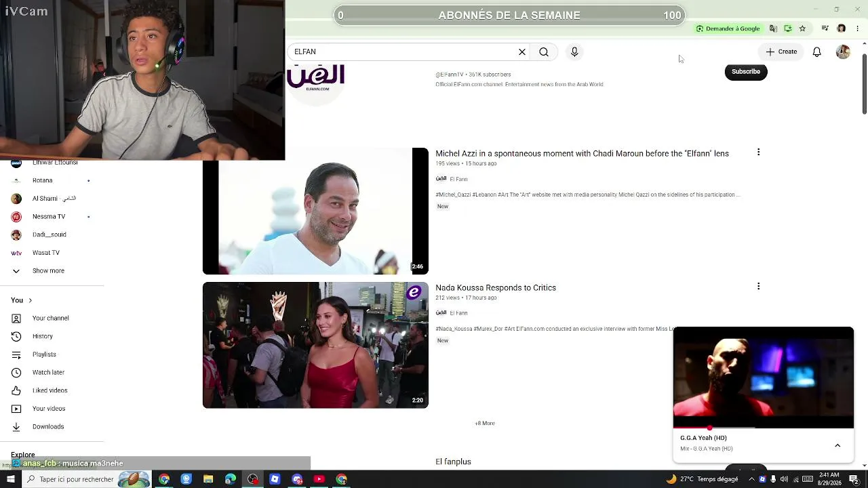Seek on the miniplayer red progress bar

[x=764, y=428]
